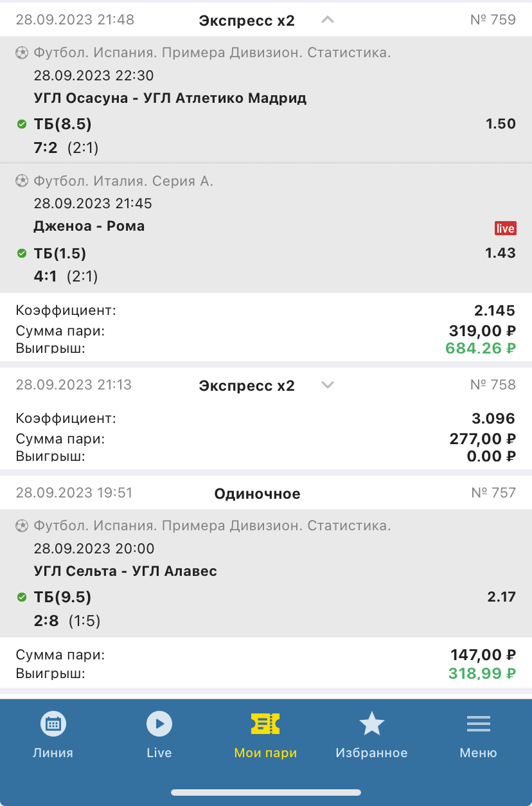Open Избранное star icon
The height and width of the screenshot is (806, 532).
coord(371,724)
